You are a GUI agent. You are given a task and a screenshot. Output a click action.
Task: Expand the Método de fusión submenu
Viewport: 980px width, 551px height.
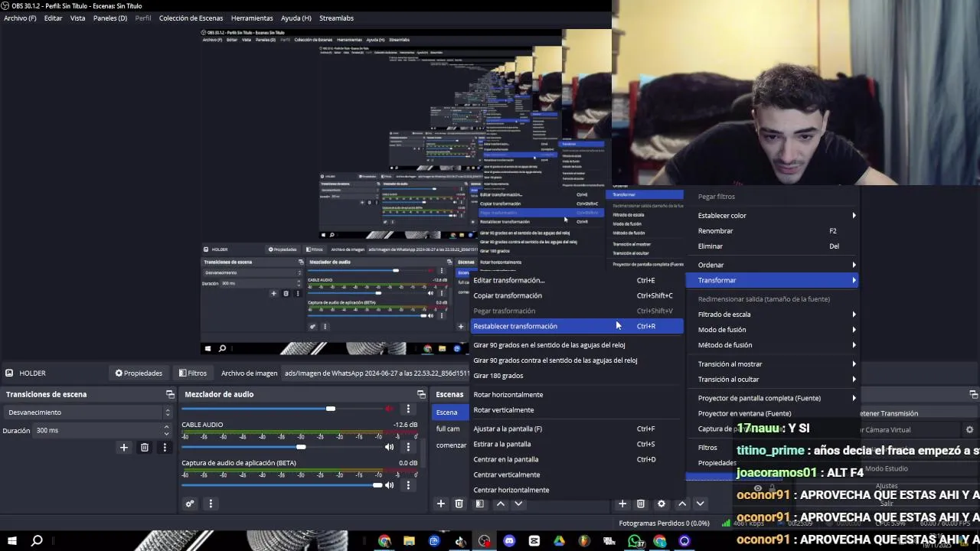[x=772, y=345]
